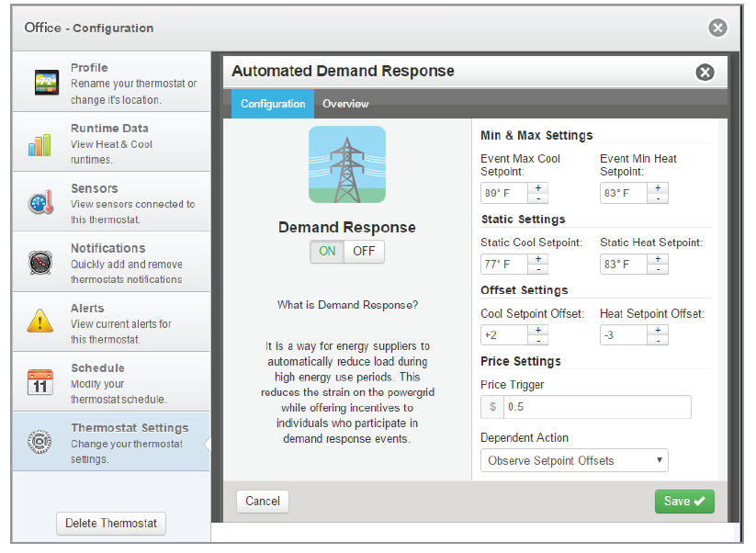This screenshot has width=756, height=553.
Task: Switch to the Overview tab
Action: click(345, 104)
